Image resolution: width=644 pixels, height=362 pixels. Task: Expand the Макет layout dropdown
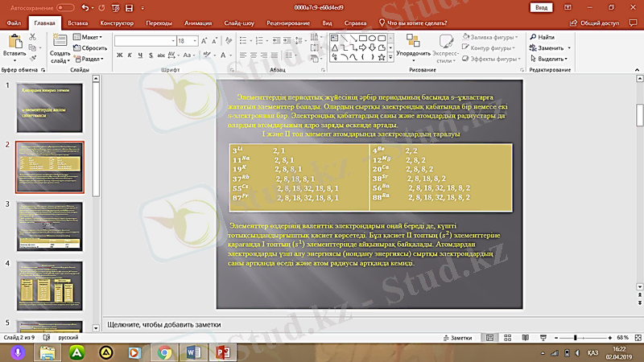click(x=90, y=37)
